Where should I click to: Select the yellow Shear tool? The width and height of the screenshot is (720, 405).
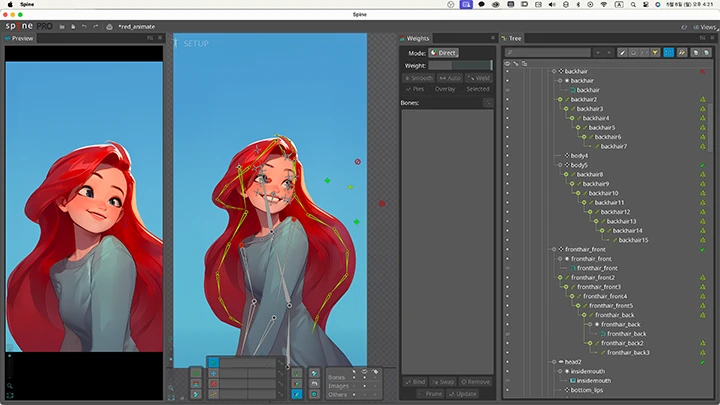point(214,394)
